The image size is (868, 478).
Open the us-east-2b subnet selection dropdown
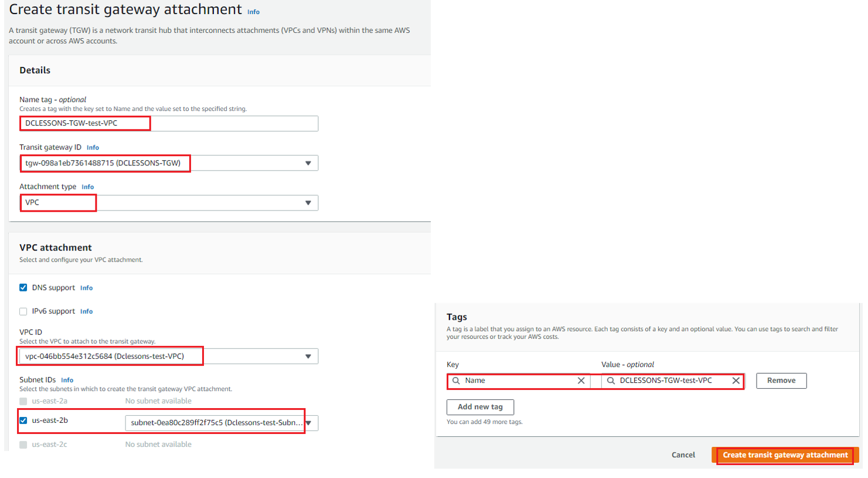coord(222,423)
